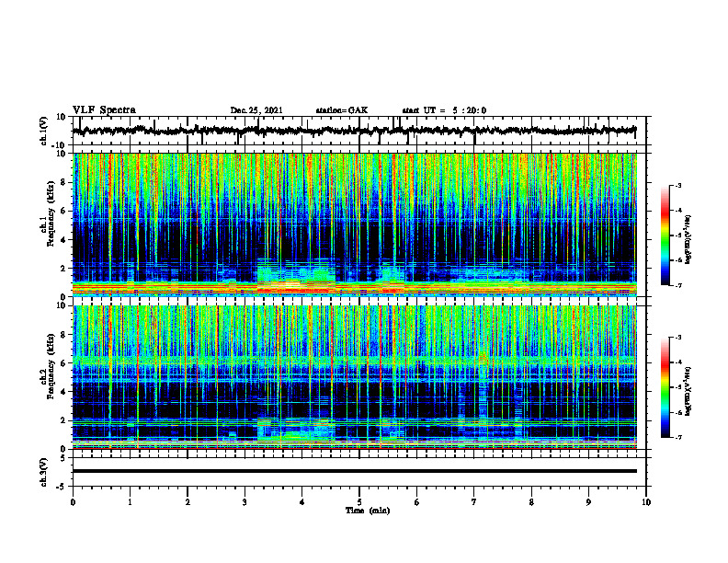728x563 pixels.
Task: Click time axis tick label "0"
Action: tap(73, 502)
